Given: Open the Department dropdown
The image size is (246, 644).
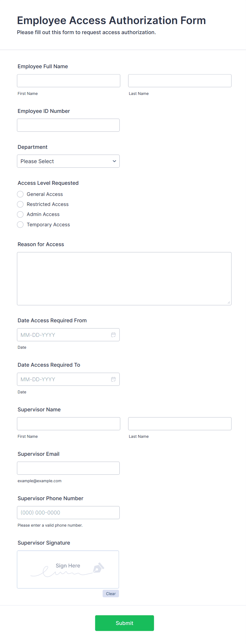Looking at the screenshot, I should coord(68,161).
